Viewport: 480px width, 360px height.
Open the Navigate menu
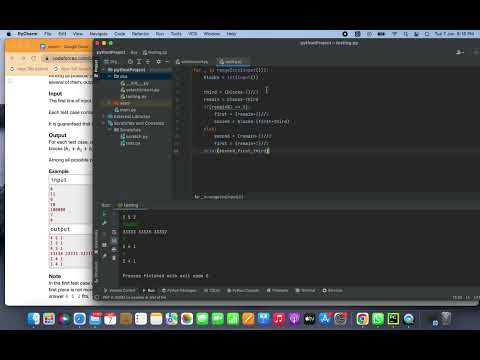click(x=99, y=34)
